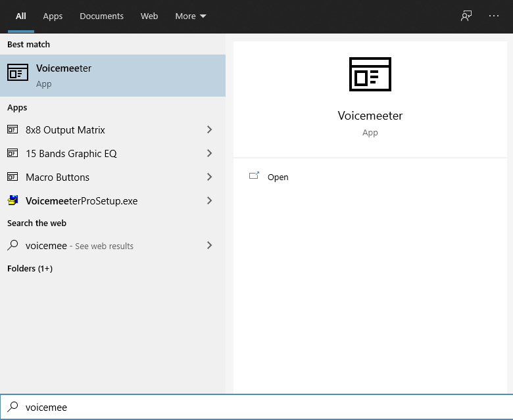This screenshot has height=420, width=513.
Task: Click the VoicemeeterProSetup.exe installer icon
Action: click(x=12, y=201)
